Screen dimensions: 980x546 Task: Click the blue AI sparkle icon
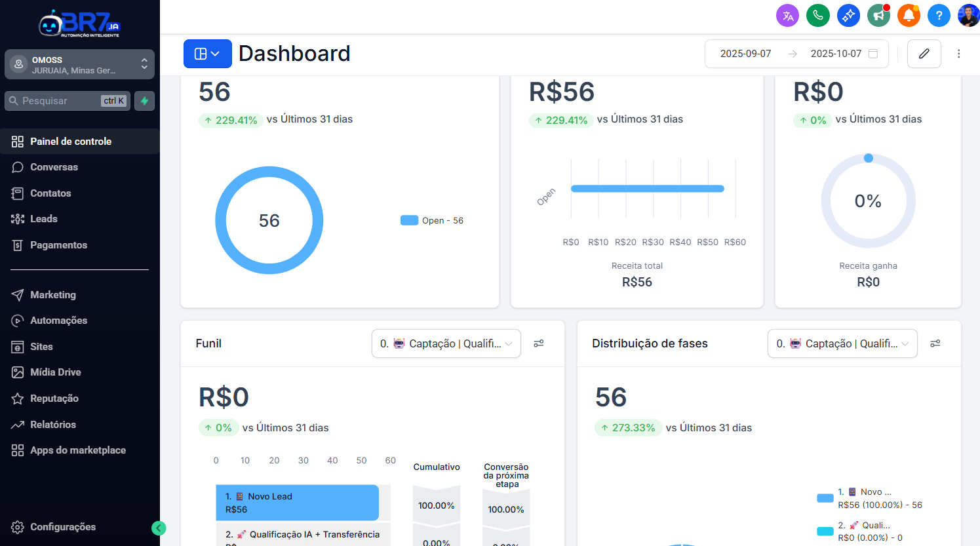point(848,15)
